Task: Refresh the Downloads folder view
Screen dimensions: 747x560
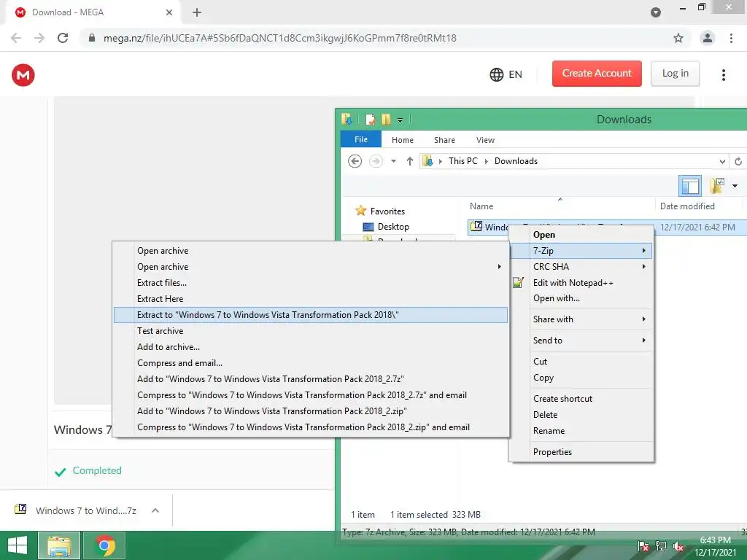Action: tap(738, 161)
